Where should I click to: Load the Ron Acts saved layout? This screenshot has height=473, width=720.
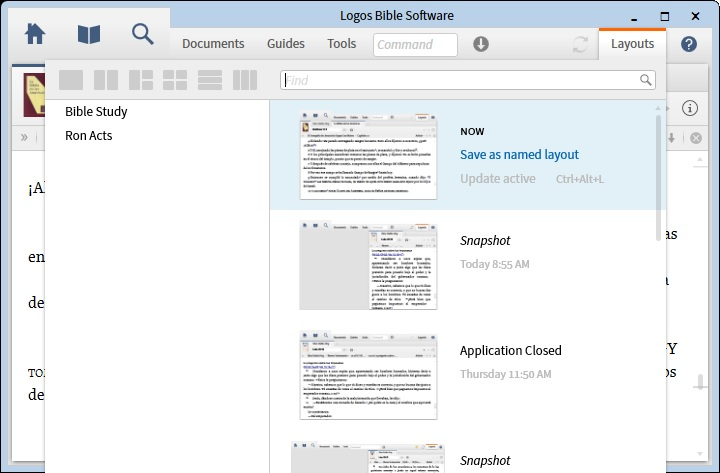(x=89, y=135)
